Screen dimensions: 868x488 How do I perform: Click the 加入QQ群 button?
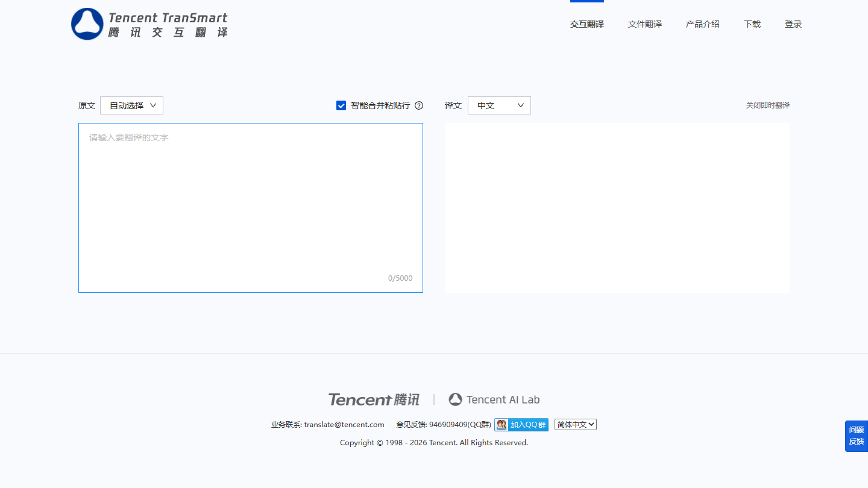521,425
